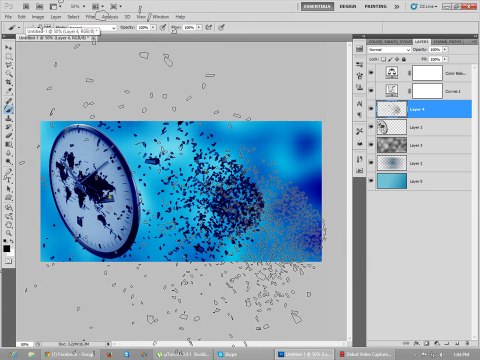480x360 pixels.
Task: Select the Dodge tool
Action: (x=8, y=162)
